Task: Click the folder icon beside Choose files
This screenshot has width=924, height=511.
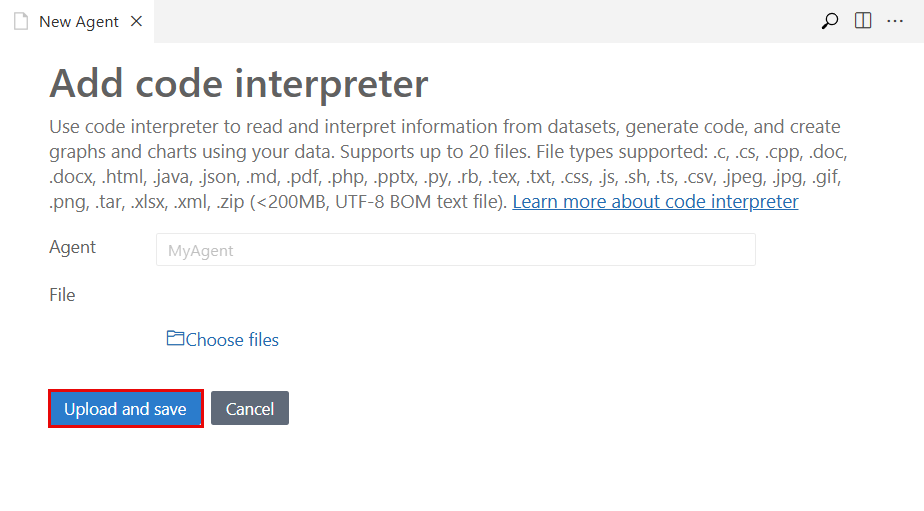Action: pos(175,339)
